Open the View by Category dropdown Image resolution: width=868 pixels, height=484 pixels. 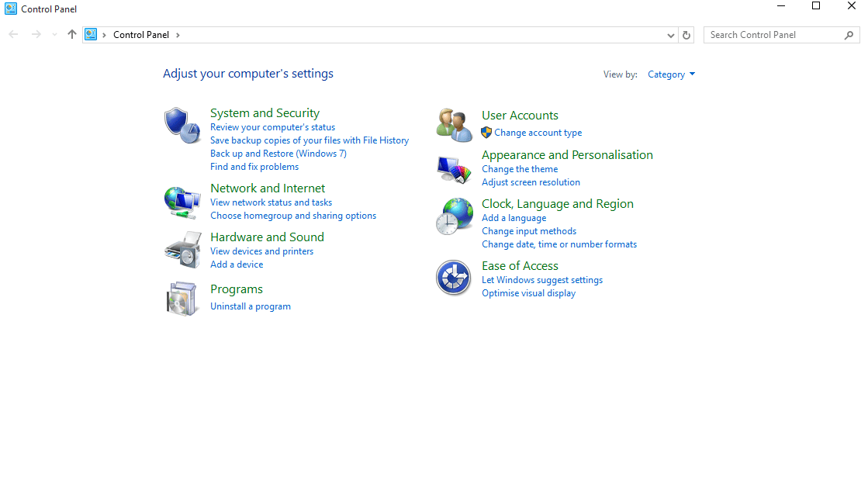click(x=671, y=74)
